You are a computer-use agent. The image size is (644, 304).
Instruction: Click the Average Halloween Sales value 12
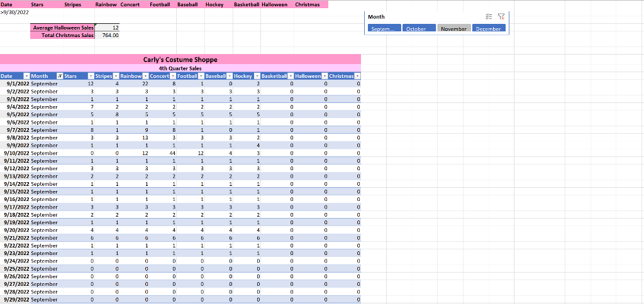tap(107, 28)
